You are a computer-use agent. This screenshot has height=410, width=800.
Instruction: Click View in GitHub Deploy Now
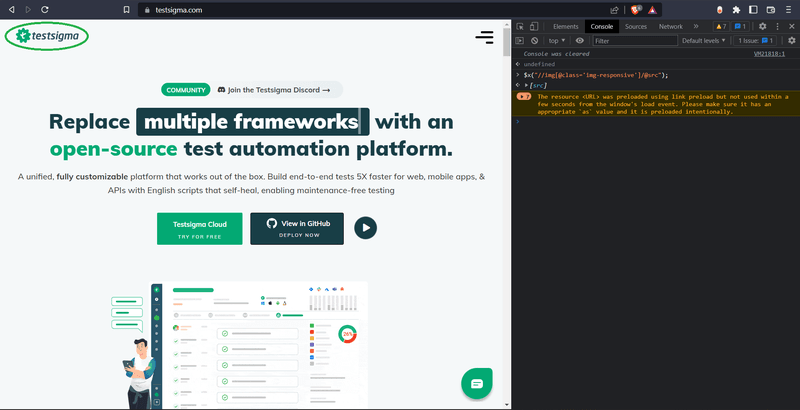coord(297,228)
